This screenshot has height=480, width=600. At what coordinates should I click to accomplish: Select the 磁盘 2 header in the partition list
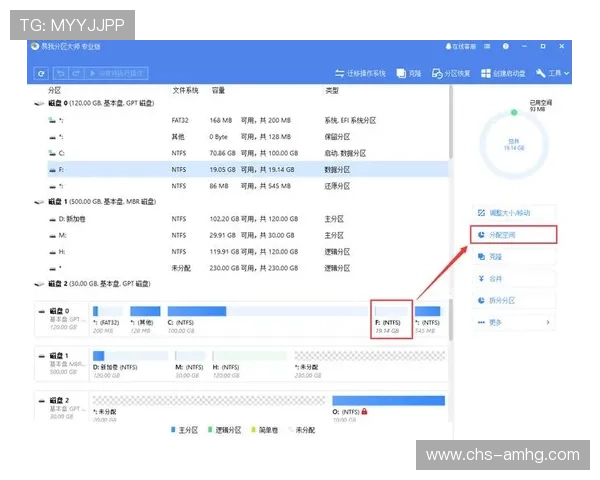(99, 284)
